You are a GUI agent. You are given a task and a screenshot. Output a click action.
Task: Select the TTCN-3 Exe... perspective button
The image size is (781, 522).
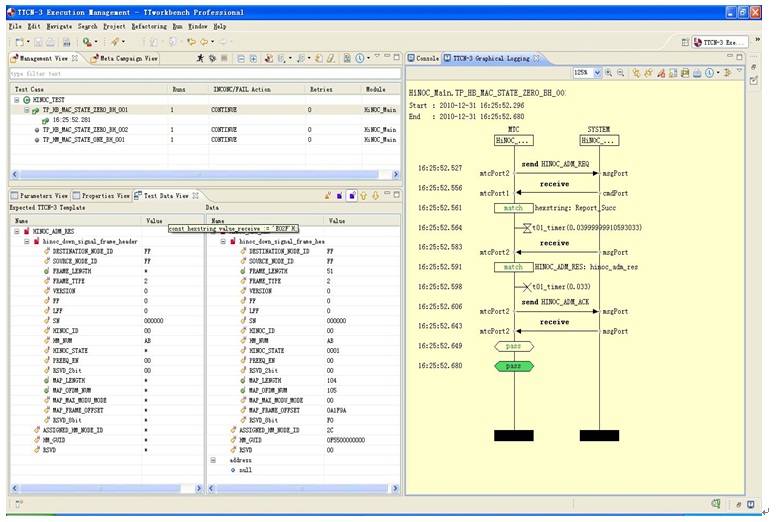coord(720,42)
